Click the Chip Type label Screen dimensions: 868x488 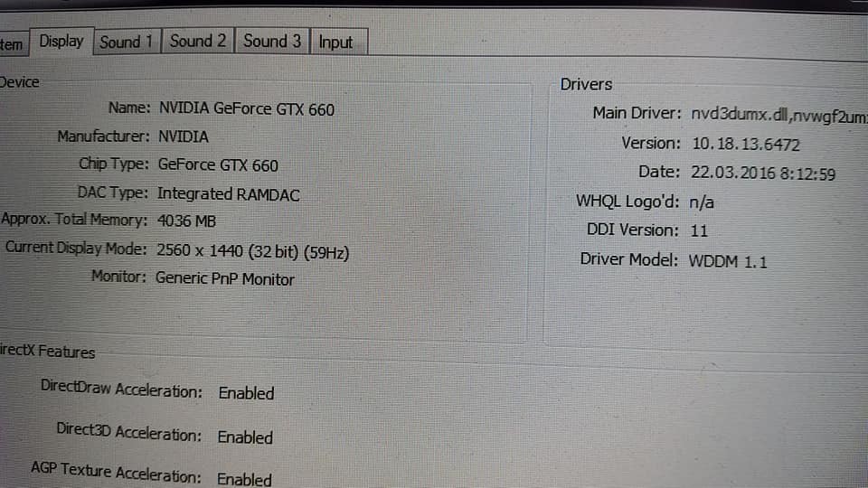coord(114,164)
